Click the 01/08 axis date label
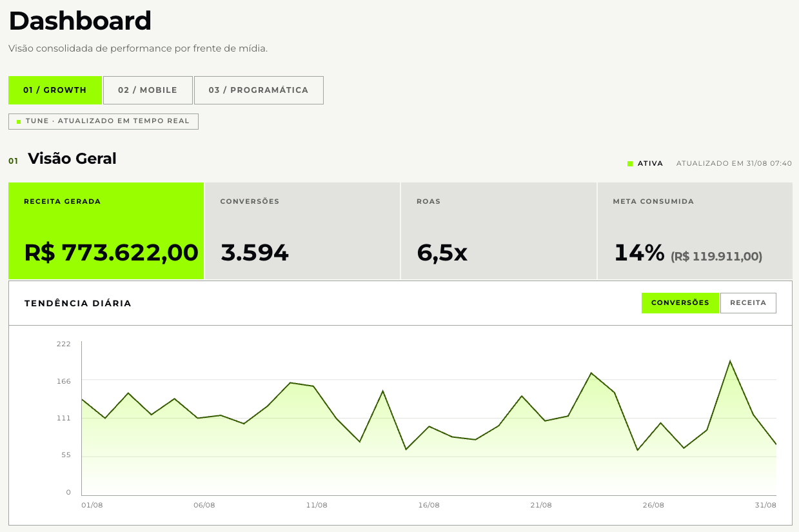Image resolution: width=799 pixels, height=532 pixels. point(92,505)
